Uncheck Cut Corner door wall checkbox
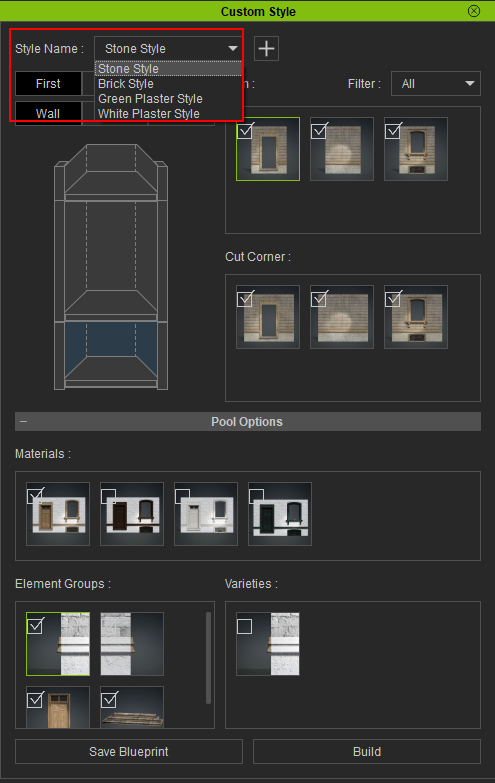The height and width of the screenshot is (783, 495). [x=245, y=299]
